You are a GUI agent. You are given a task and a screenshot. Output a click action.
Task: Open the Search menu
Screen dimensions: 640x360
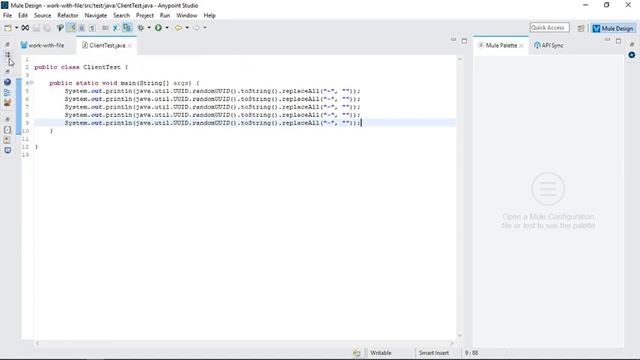(121, 16)
